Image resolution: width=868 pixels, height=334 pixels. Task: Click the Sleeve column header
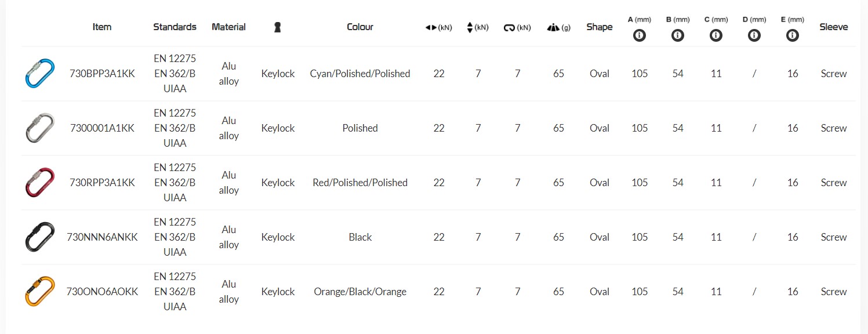point(833,27)
